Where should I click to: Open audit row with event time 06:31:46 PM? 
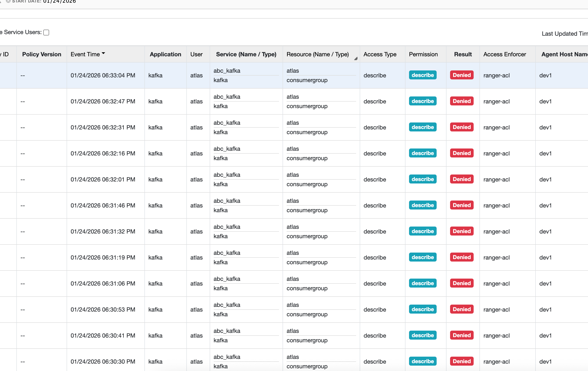[x=102, y=205]
